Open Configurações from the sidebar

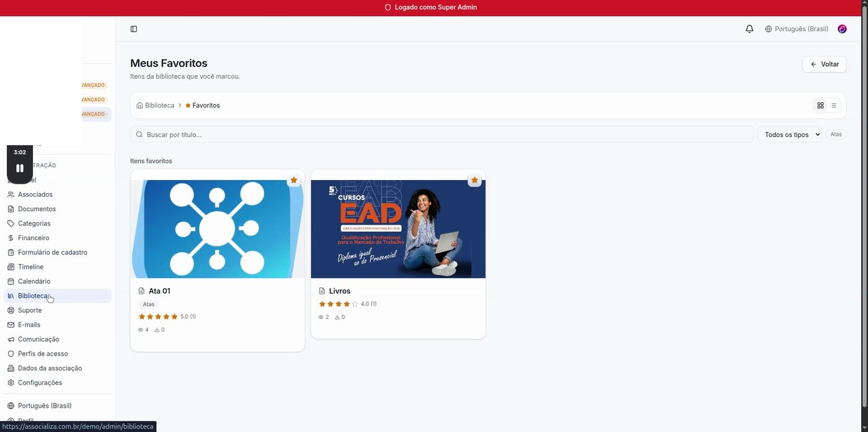coord(40,383)
